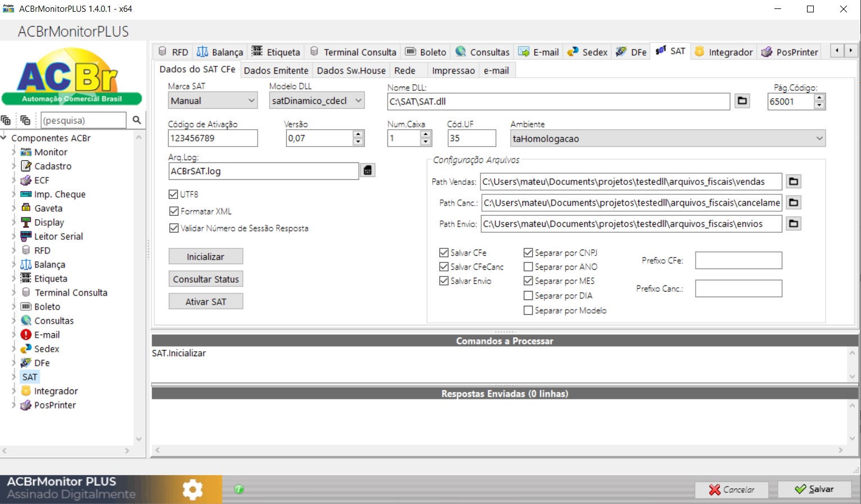Click the ECF printer icon
Image resolution: width=861 pixels, height=504 pixels.
point(26,180)
